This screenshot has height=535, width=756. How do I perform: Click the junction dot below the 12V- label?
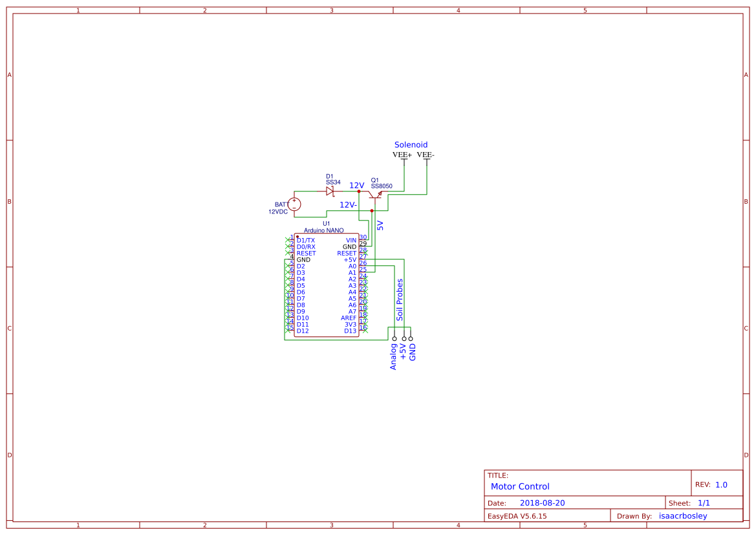click(372, 210)
